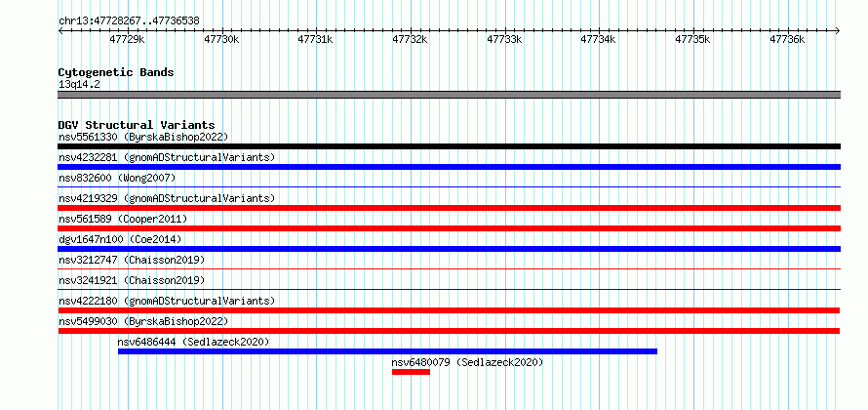Select the red nsv4219329 variant bar

pyautogui.click(x=449, y=208)
